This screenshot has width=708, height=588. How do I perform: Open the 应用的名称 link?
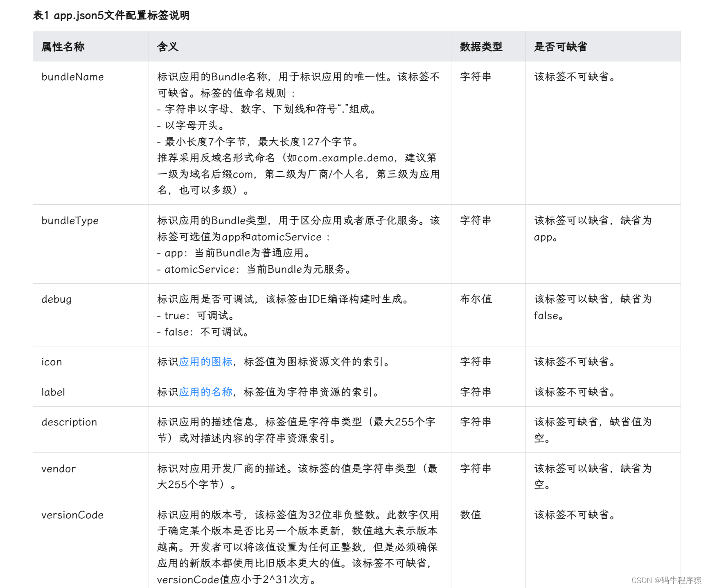205,392
